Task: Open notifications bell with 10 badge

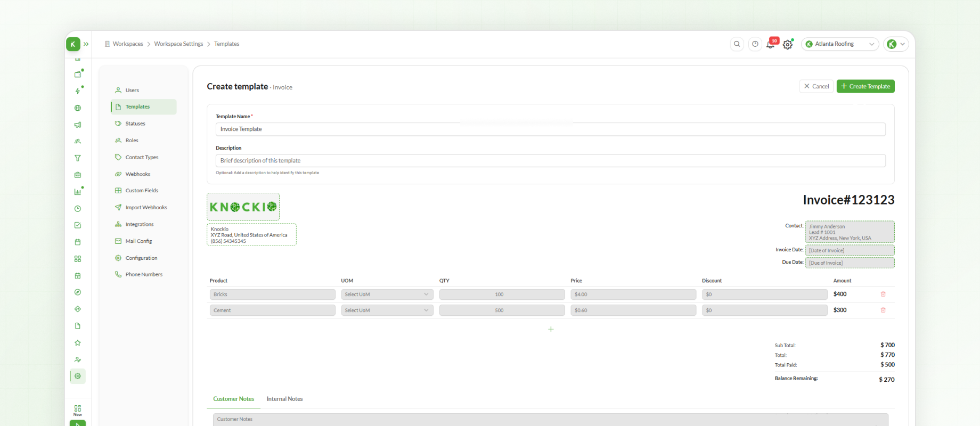Action: 771,44
